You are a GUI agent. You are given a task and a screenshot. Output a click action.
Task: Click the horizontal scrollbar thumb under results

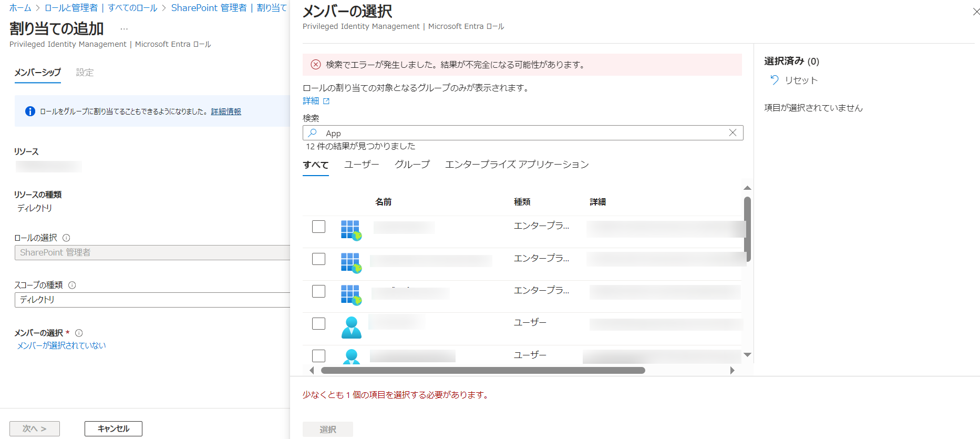483,371
